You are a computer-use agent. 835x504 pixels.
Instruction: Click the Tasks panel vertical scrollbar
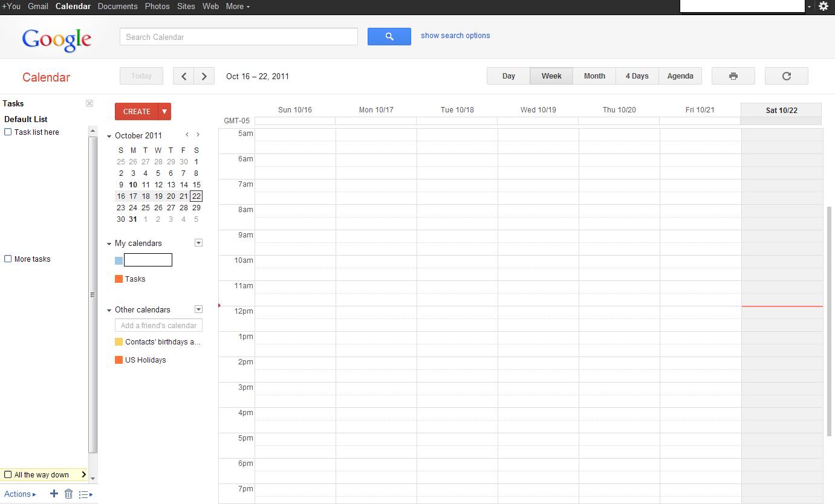click(x=93, y=295)
